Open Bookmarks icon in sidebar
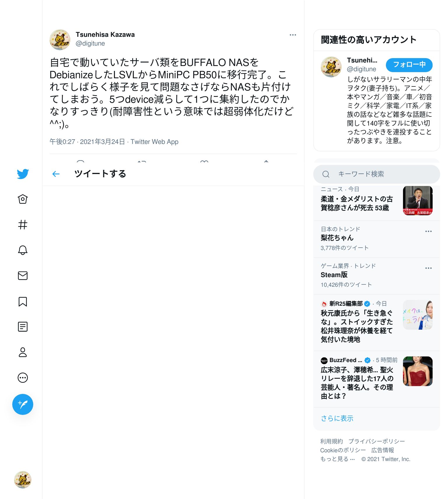448x499 pixels. click(x=23, y=302)
